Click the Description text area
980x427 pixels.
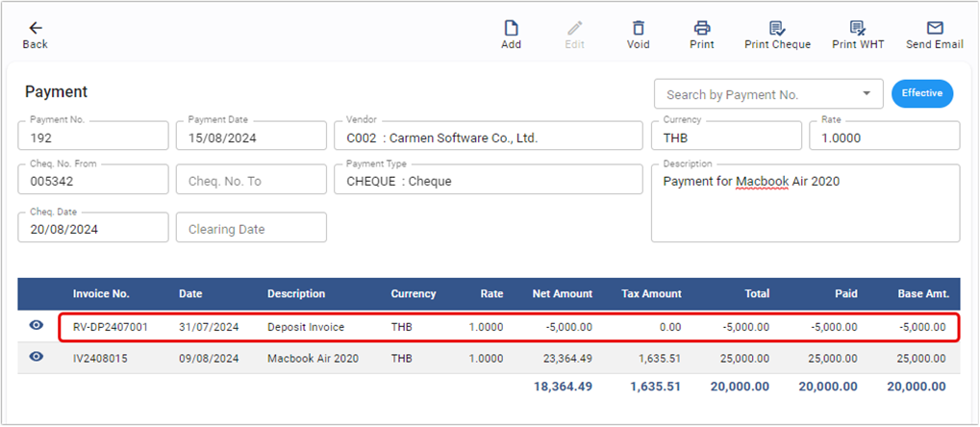pyautogui.click(x=805, y=204)
